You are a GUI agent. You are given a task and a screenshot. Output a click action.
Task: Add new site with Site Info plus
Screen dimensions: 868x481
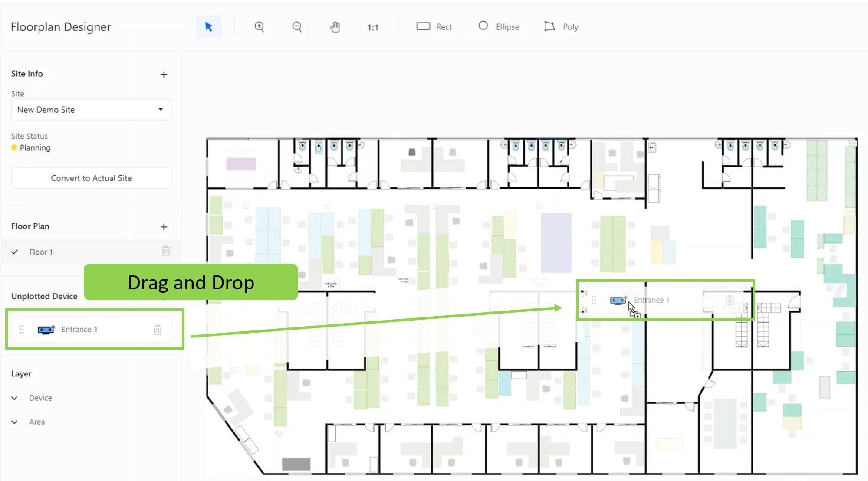164,75
